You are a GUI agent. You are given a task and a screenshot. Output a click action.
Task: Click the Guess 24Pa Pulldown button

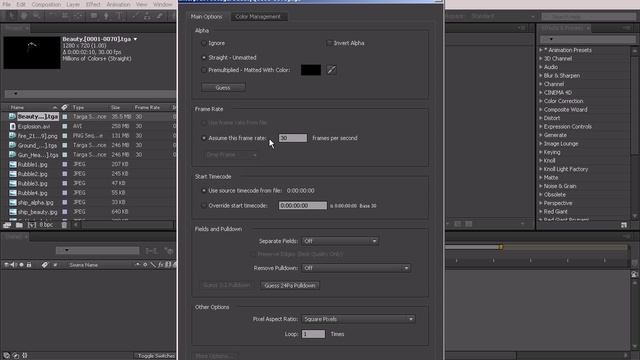coord(290,285)
